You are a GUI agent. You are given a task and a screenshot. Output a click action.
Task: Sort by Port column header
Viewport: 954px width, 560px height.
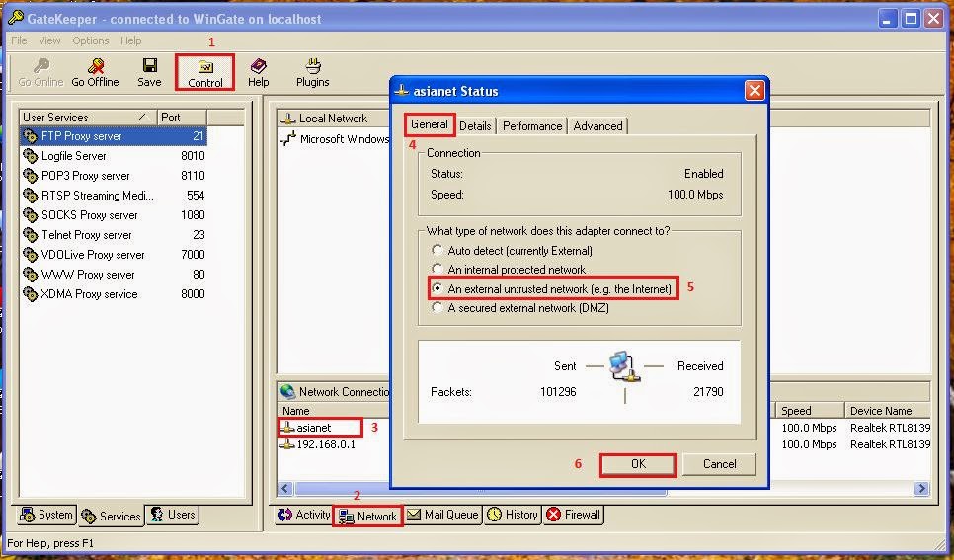pyautogui.click(x=182, y=118)
